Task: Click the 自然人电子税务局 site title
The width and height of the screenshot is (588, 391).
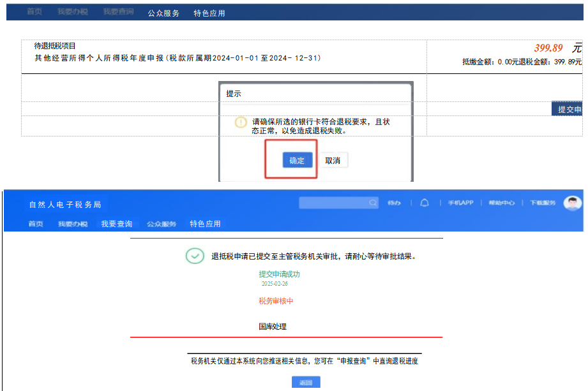Action: 65,205
